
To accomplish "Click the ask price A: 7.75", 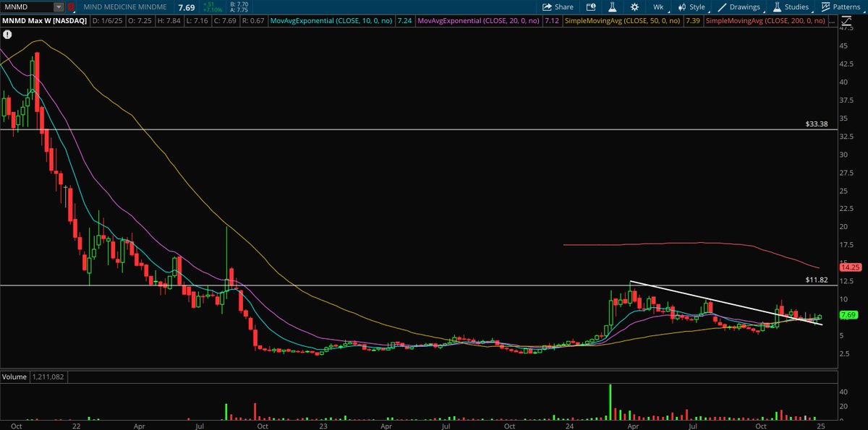I will (238, 10).
